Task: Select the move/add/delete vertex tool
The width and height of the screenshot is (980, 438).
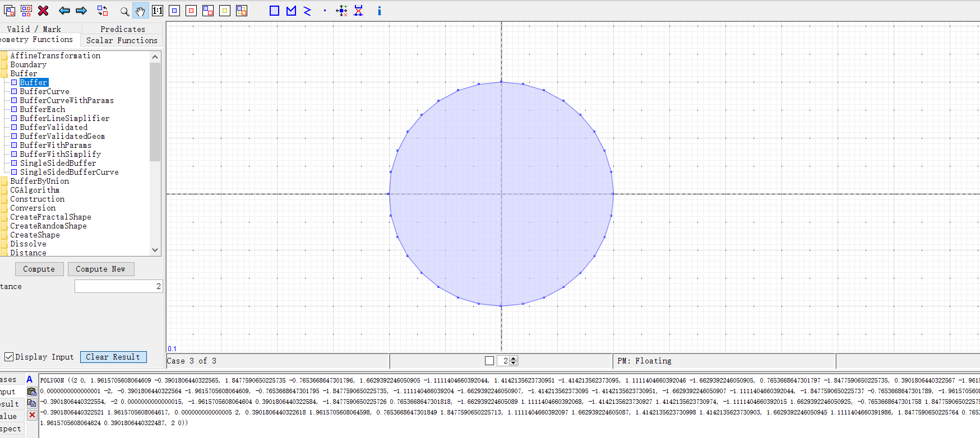Action: pos(341,11)
